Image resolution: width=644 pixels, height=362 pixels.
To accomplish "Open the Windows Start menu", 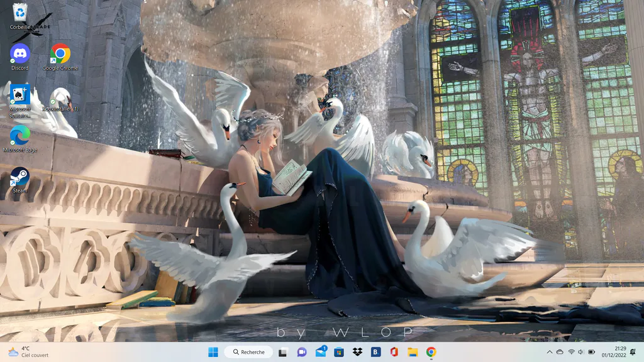I will coord(213,352).
